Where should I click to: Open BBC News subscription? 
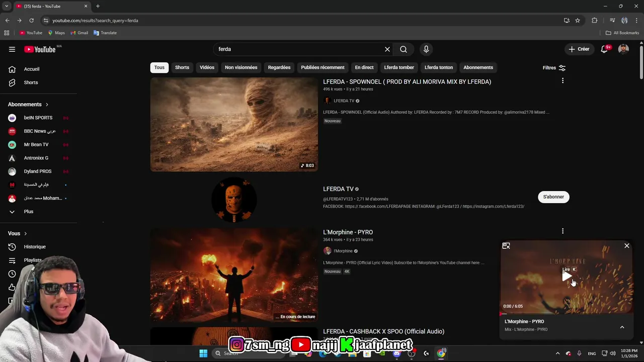point(39,131)
